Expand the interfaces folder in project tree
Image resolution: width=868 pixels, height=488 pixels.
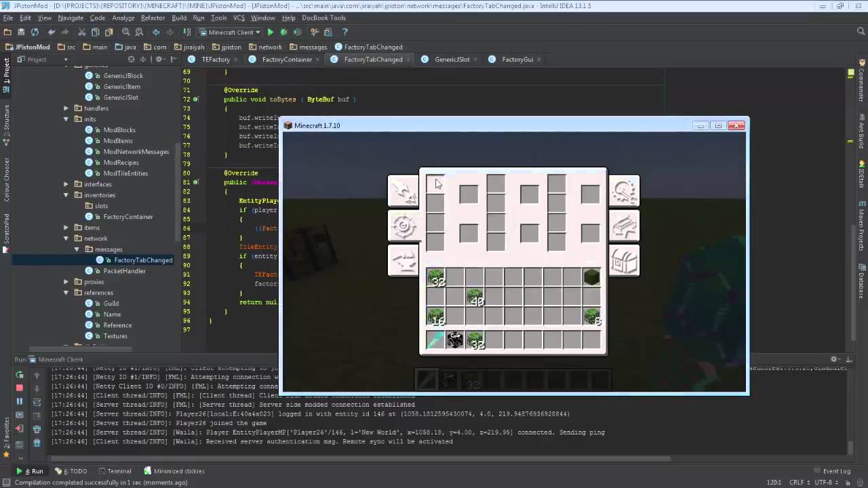pos(66,184)
